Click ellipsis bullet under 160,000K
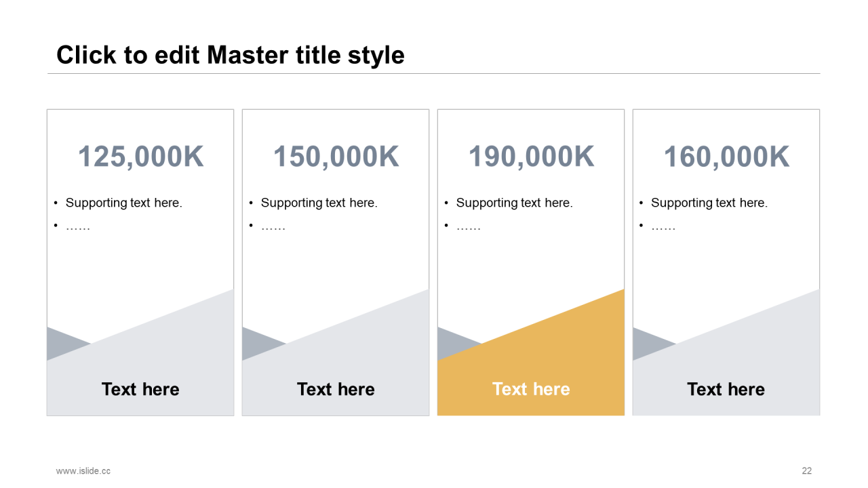 663,226
